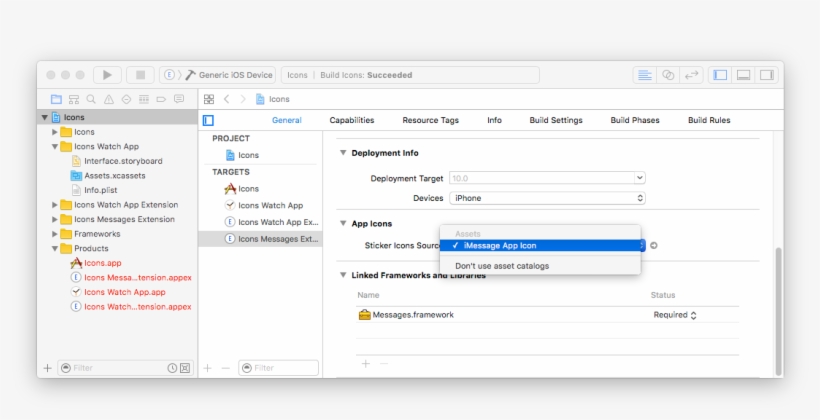
Task: Open the debug navigator
Action: tap(144, 99)
